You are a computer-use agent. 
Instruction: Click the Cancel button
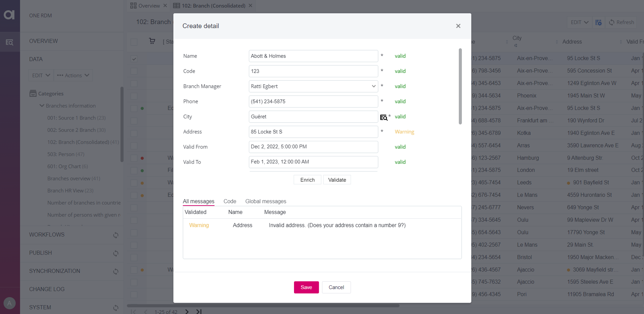tap(336, 287)
